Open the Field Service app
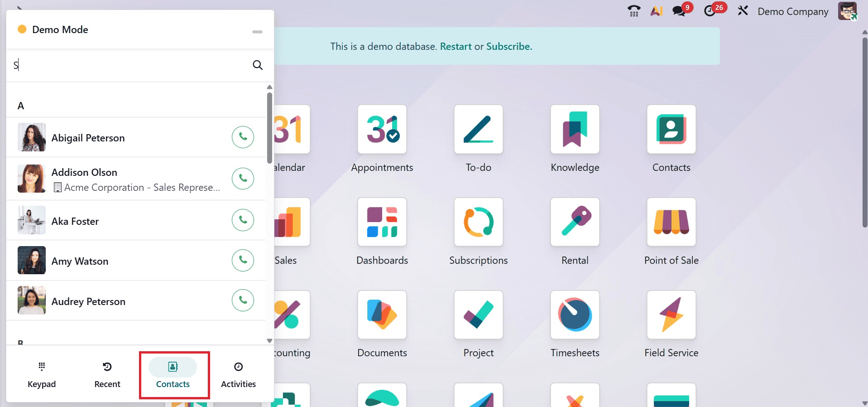Viewport: 868px width, 407px height. tap(671, 315)
